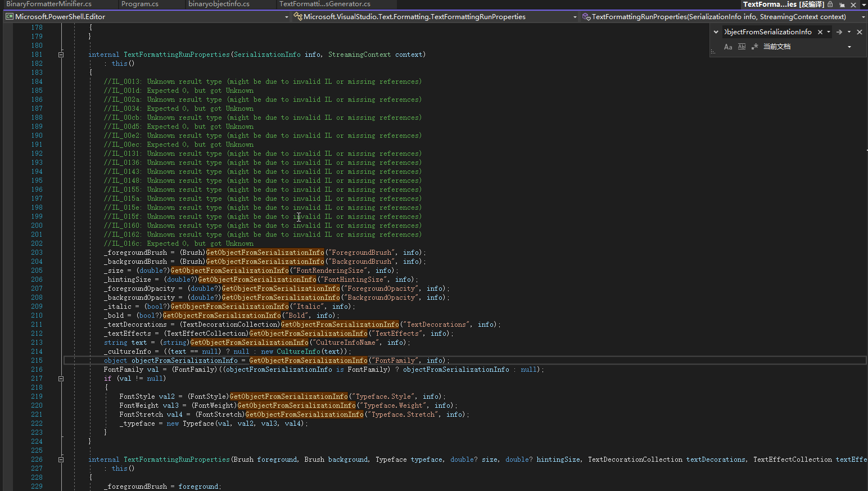This screenshot has height=491, width=868.
Task: Click the "ForegroundOpacity" string literal
Action: (382, 289)
